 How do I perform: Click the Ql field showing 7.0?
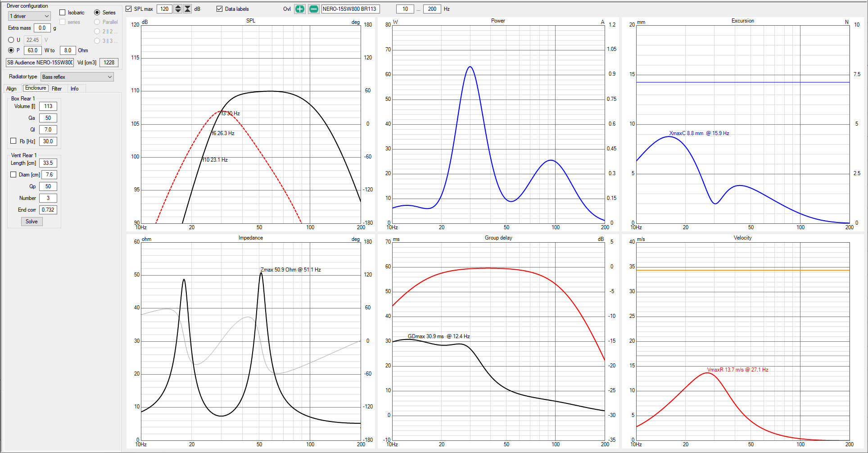click(x=48, y=130)
